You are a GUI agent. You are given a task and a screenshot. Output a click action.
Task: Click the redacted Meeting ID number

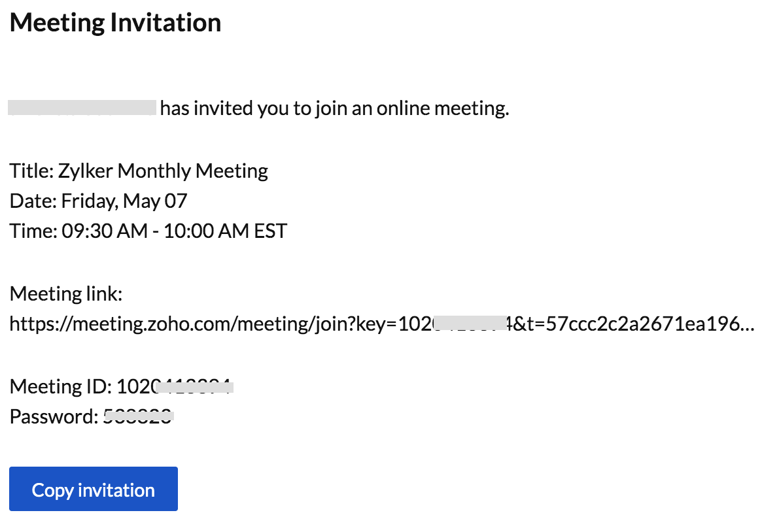click(175, 387)
